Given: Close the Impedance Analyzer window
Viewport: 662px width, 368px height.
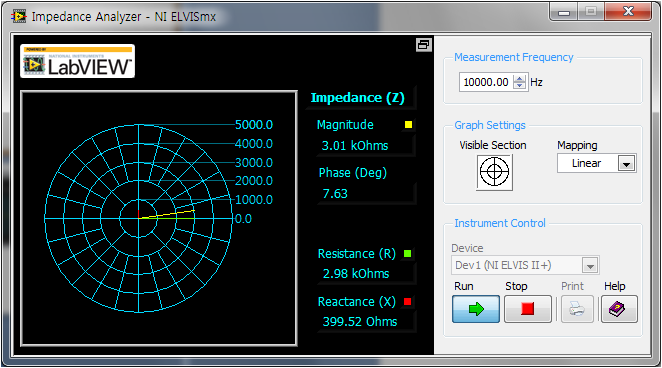Looking at the screenshot, I should tap(628, 12).
